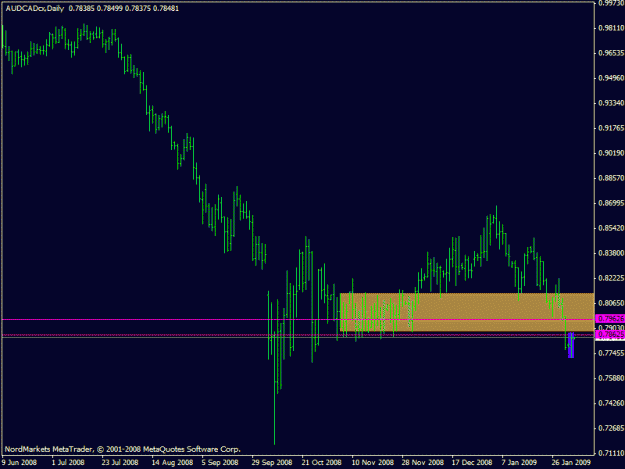Screen dimensions: 625x469
Task: Click the 0.72685 price axis value
Action: click(x=611, y=428)
